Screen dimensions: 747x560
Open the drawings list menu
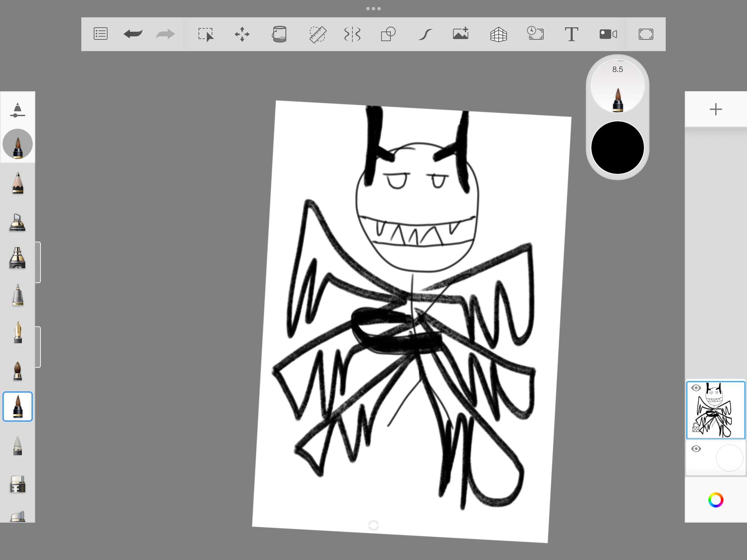coord(100,34)
